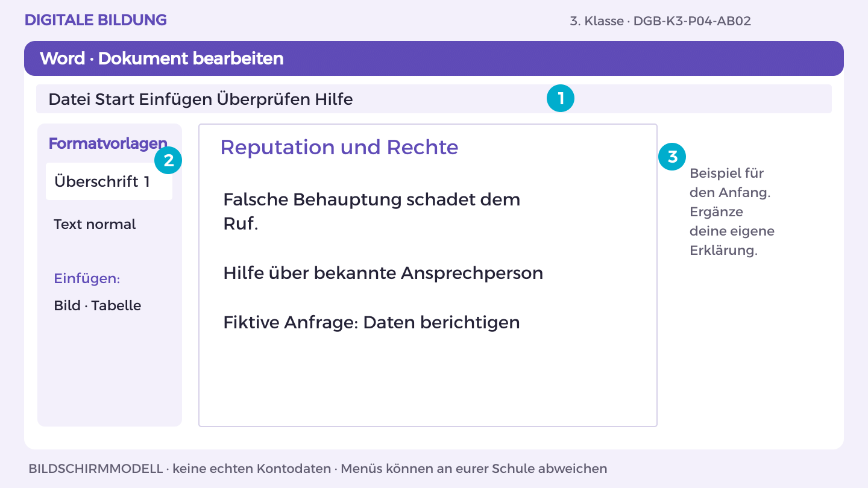Click the Word · Dokument bearbeiten title
868x488 pixels.
pos(162,58)
